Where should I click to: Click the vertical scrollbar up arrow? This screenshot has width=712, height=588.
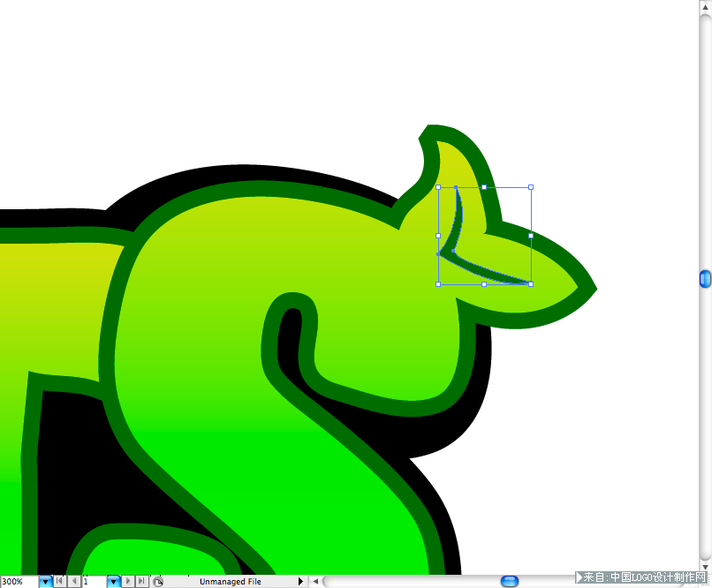tap(705, 6)
